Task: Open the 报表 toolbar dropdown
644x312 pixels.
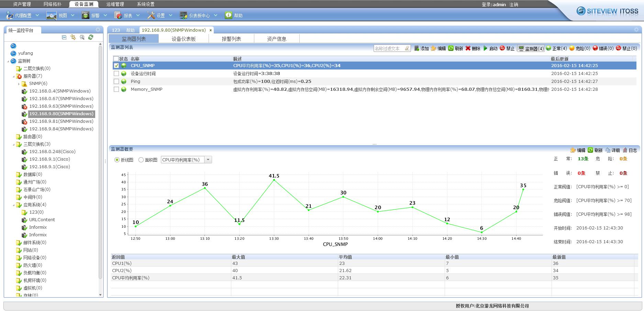Action: pos(138,15)
